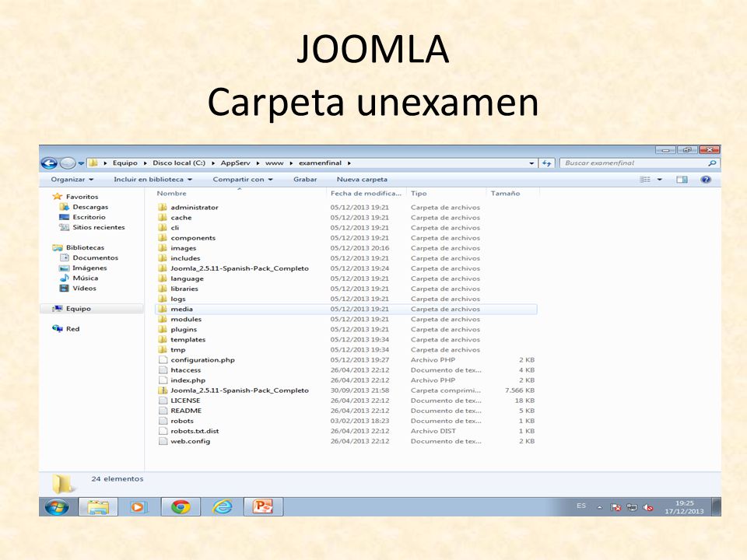Click the language folder icon
747x560 pixels.
point(163,278)
